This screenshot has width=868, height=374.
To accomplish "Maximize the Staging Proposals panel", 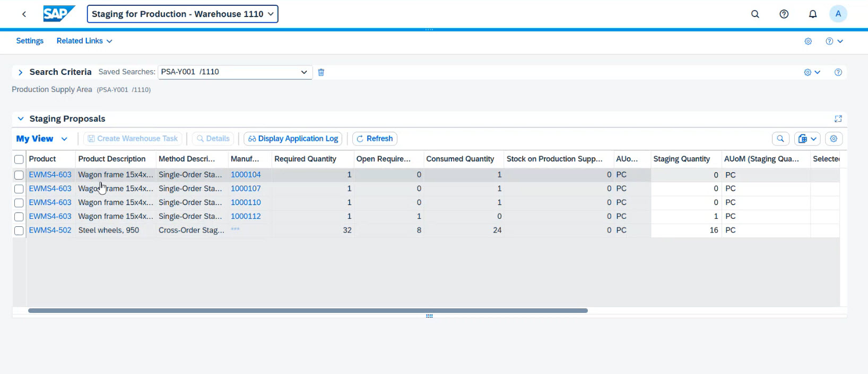I will tap(838, 119).
